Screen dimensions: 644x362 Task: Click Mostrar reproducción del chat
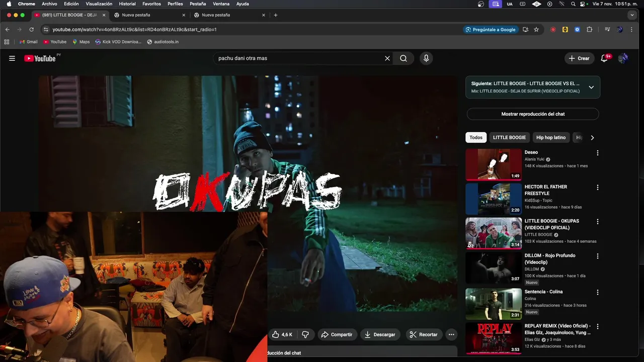point(533,114)
